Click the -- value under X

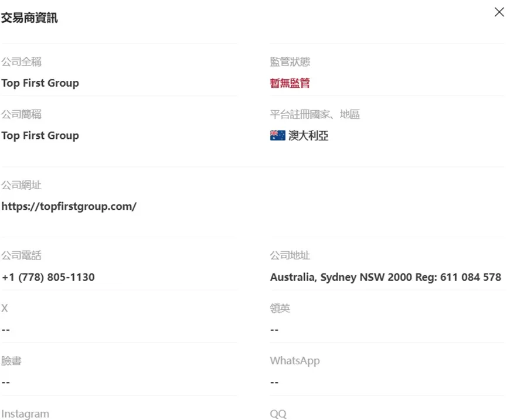pos(6,330)
